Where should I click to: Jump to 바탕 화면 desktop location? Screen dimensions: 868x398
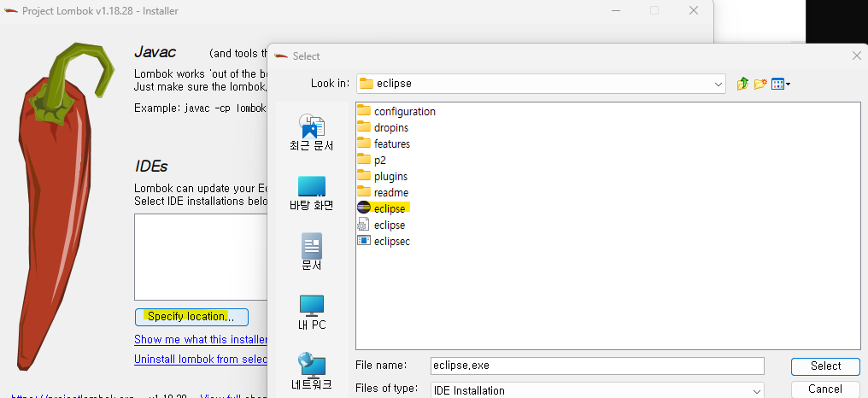pyautogui.click(x=312, y=193)
